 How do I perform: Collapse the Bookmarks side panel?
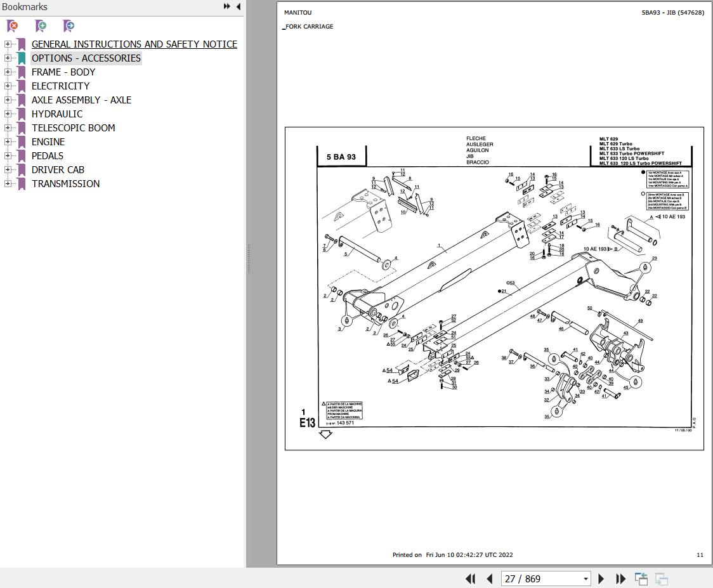pos(238,6)
